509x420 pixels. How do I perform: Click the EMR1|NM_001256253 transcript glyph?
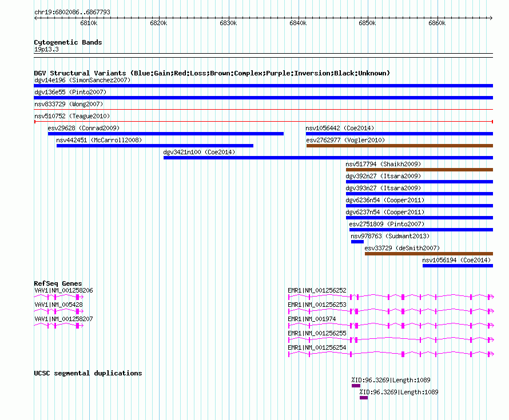coord(391,311)
